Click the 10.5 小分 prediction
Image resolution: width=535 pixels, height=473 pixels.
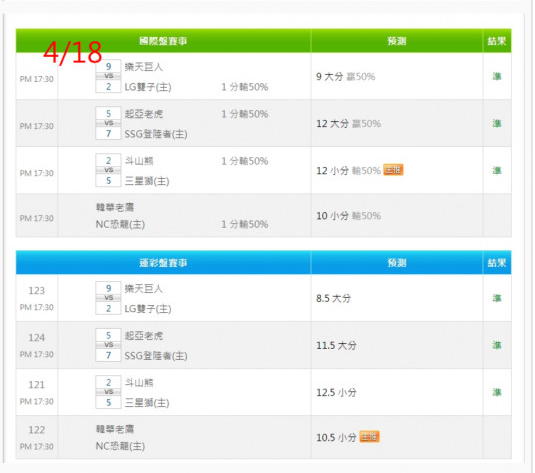click(336, 438)
